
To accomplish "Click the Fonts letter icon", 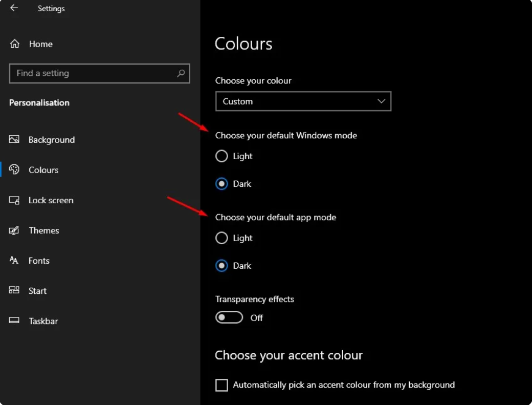I will [14, 261].
